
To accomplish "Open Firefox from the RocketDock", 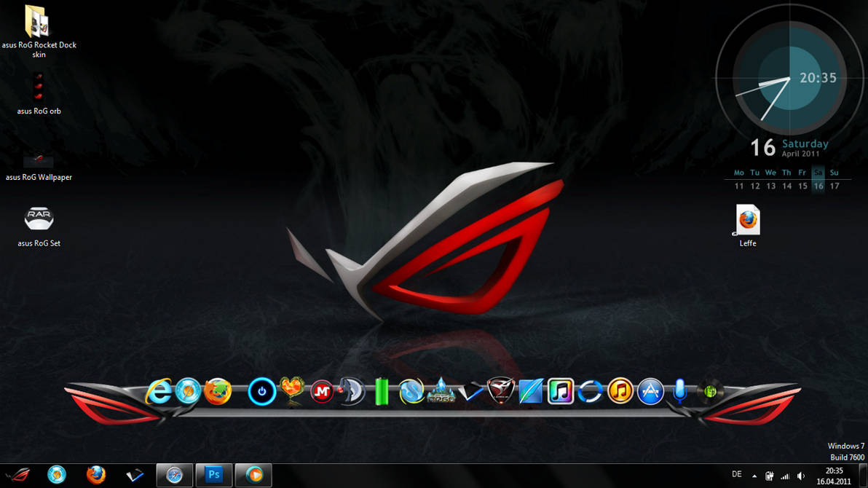I will click(219, 392).
